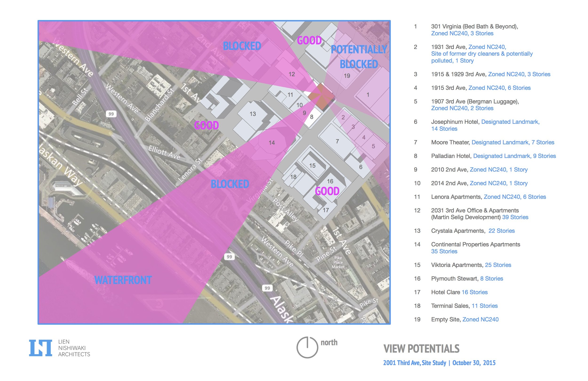Click building number 18 on the map
588x381 pixels.
tap(293, 177)
